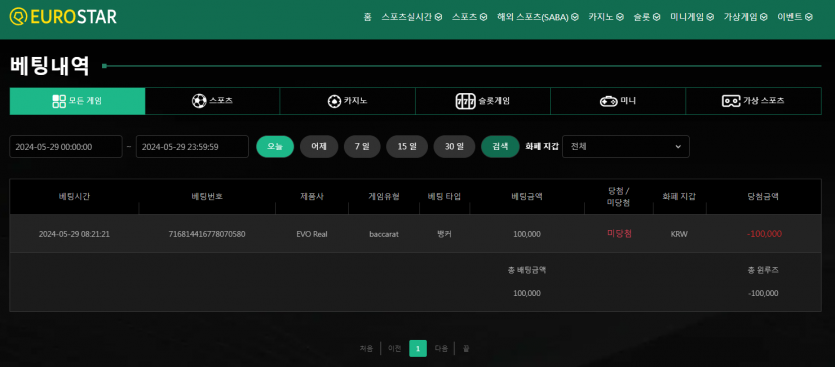Click the 777 slot machine icon
This screenshot has height=367, width=835.
pyautogui.click(x=465, y=101)
